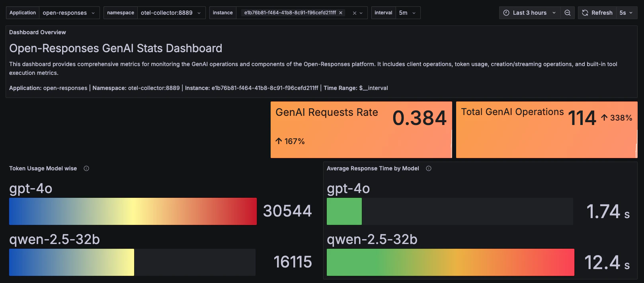This screenshot has height=283, width=644.
Task: Click the Application label in variable bar
Action: (x=23, y=13)
